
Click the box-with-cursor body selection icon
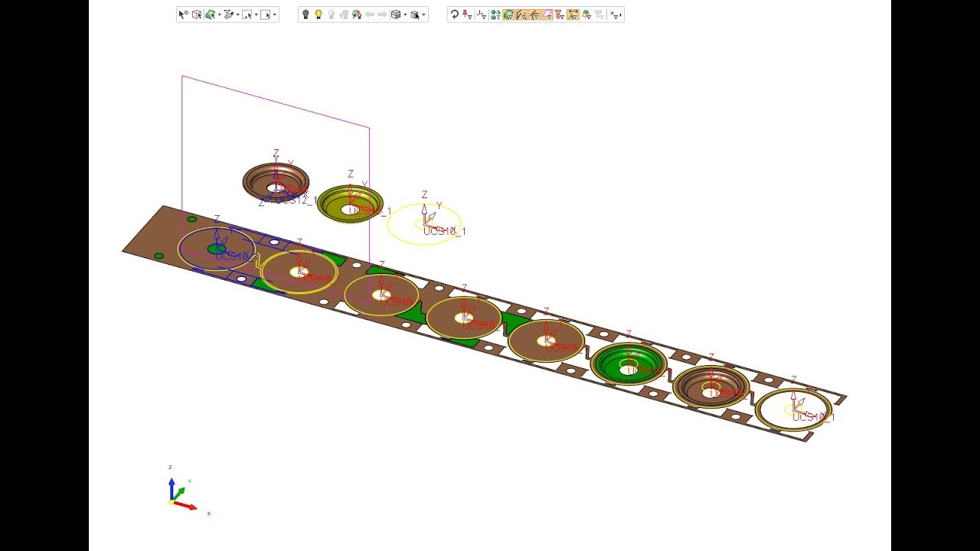pyautogui.click(x=197, y=15)
